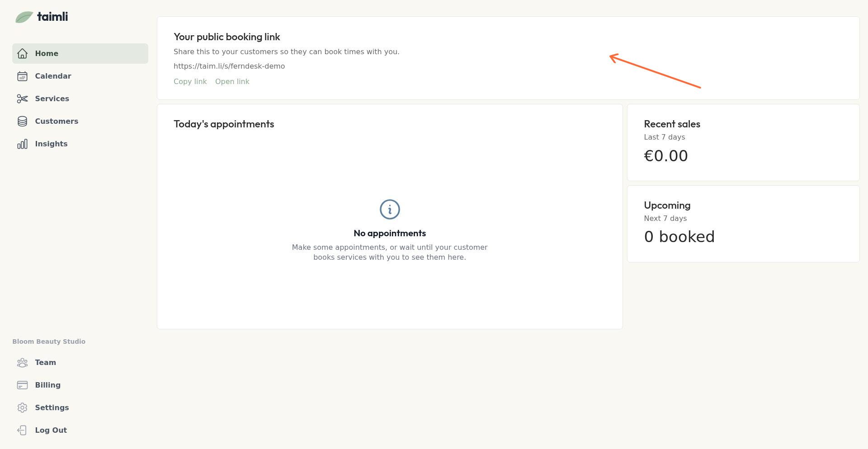Click the Team people icon
The height and width of the screenshot is (449, 868).
22,363
